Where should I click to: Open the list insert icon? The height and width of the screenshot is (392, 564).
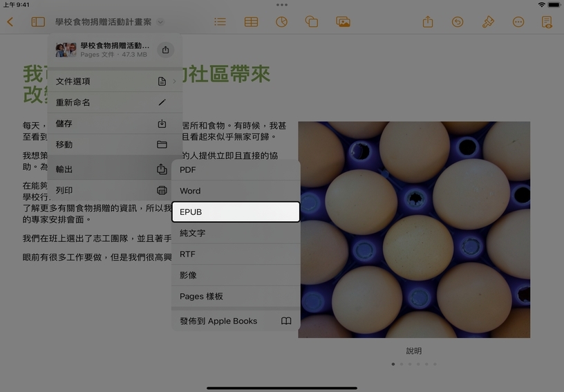point(220,22)
